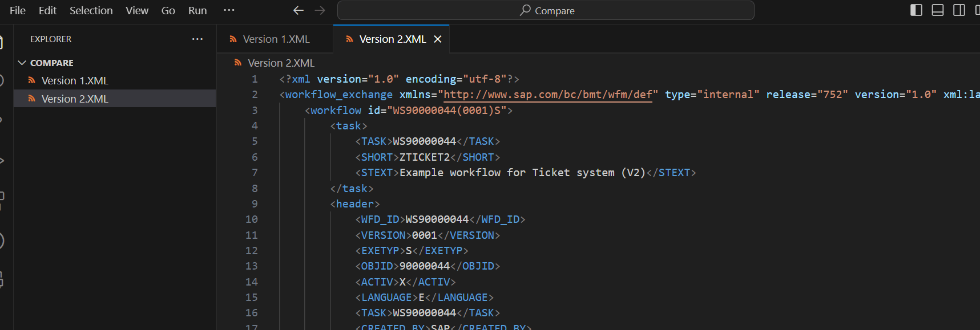Toggle the bottom panel visibility

[x=938, y=10]
